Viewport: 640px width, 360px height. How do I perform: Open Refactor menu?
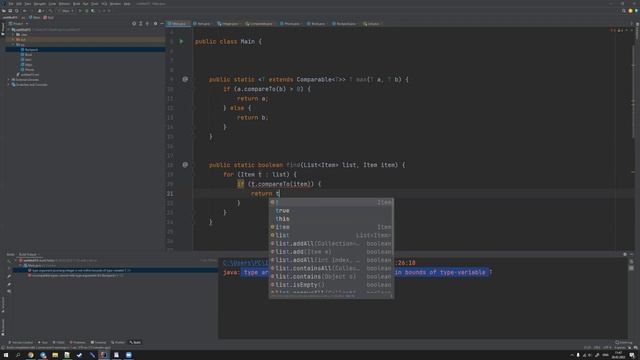coord(64,4)
